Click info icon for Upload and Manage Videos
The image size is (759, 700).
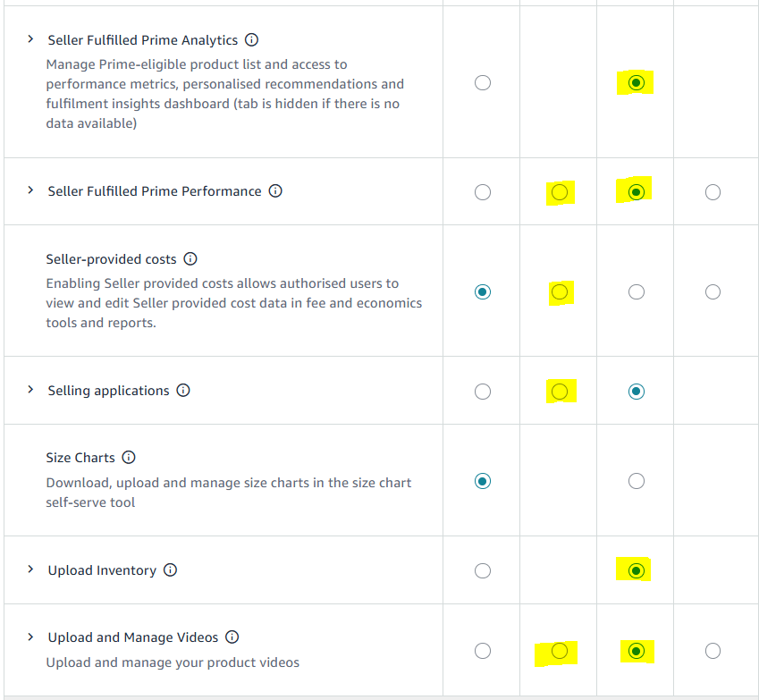pos(232,637)
